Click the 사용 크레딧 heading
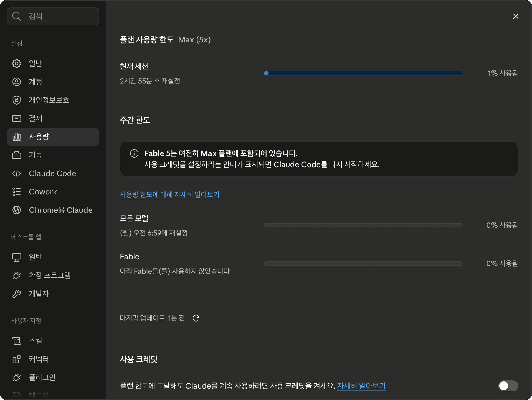532x400 pixels. (x=139, y=359)
